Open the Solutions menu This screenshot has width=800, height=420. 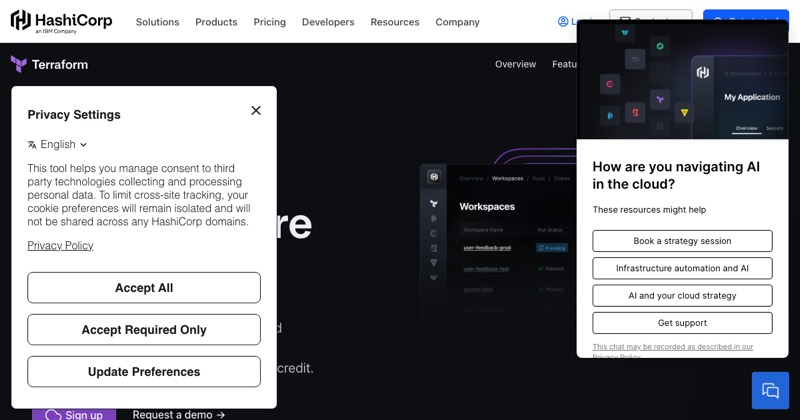(157, 22)
